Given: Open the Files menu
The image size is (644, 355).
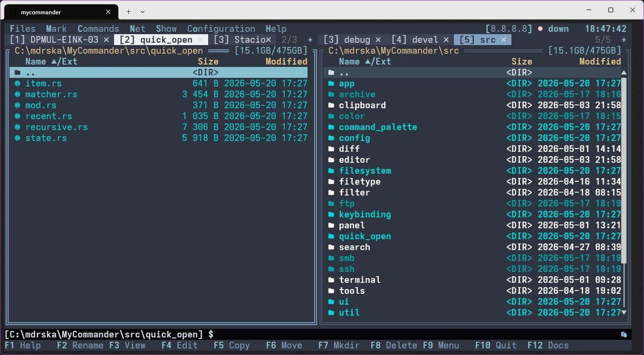Looking at the screenshot, I should [x=23, y=29].
